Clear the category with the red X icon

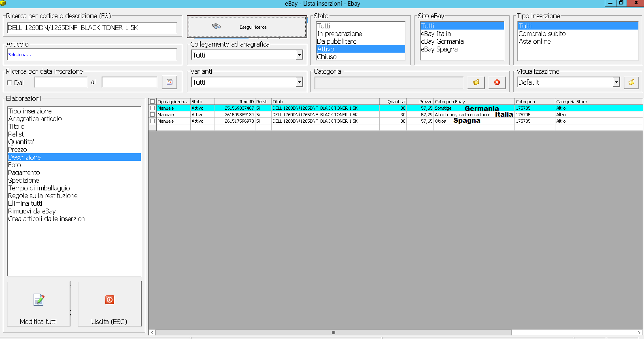point(497,82)
